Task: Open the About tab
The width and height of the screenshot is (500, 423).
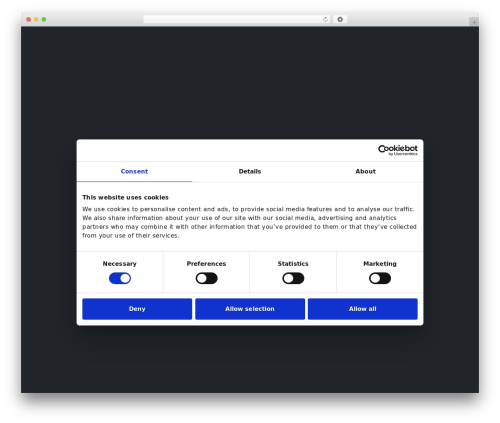Action: 365,172
